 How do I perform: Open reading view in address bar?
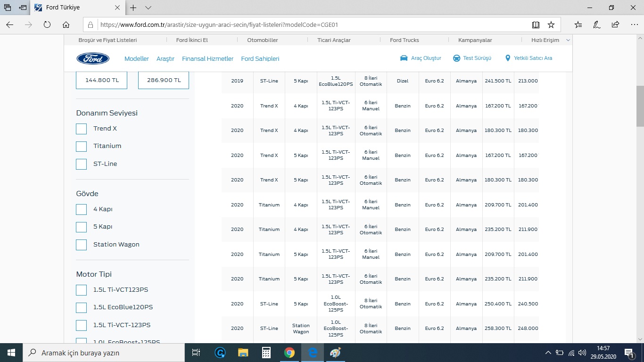pyautogui.click(x=536, y=25)
